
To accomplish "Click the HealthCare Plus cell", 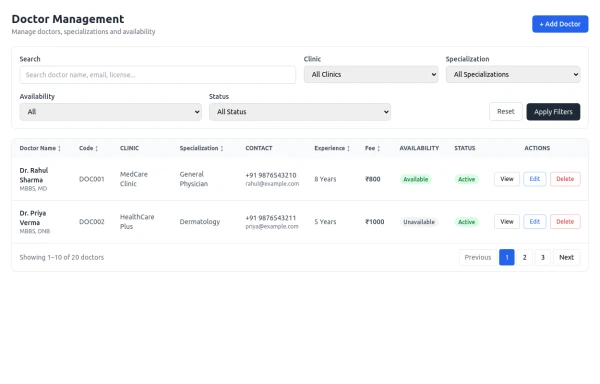I will click(x=137, y=221).
